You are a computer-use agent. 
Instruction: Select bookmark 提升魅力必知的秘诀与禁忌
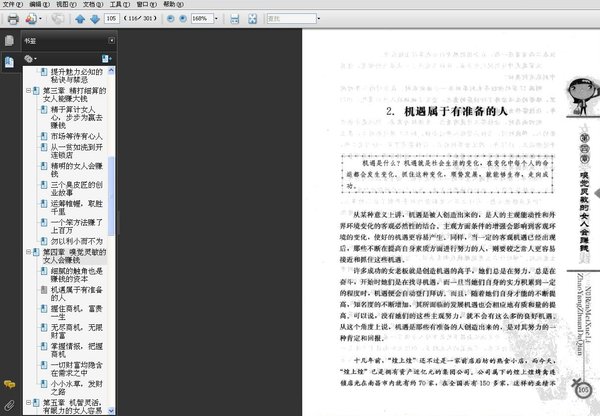click(x=77, y=76)
